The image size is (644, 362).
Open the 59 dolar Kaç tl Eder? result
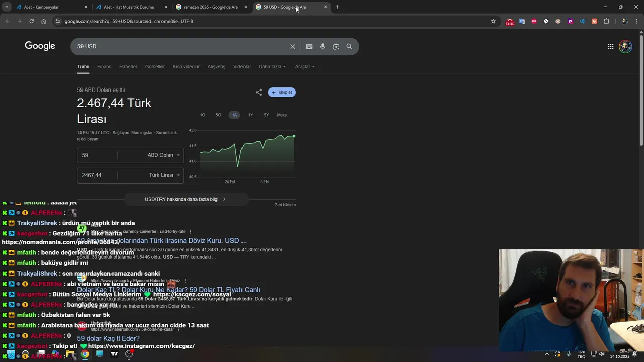tap(108, 339)
